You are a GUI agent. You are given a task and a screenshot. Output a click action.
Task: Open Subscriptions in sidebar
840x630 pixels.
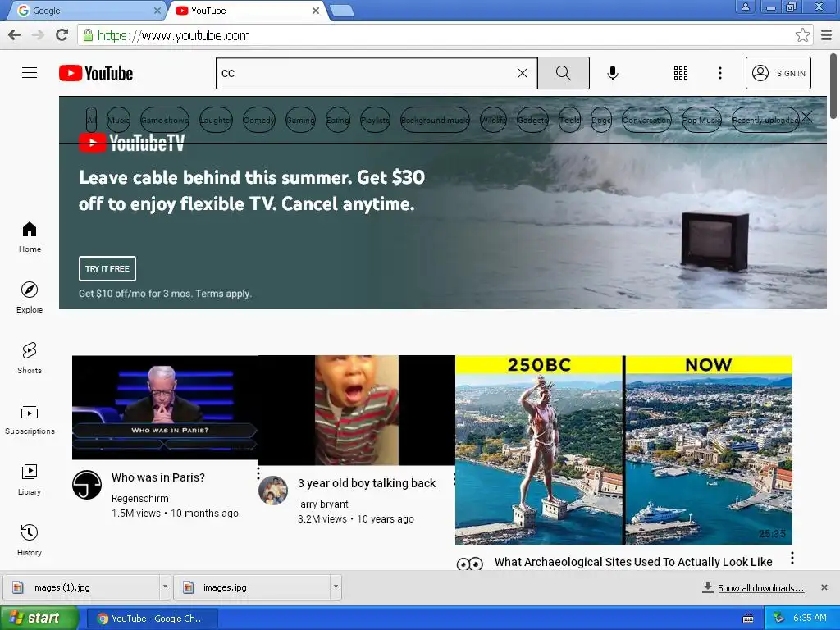[x=30, y=419]
